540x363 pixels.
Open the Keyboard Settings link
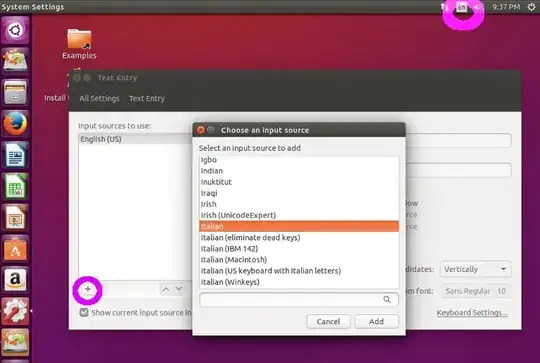point(472,313)
